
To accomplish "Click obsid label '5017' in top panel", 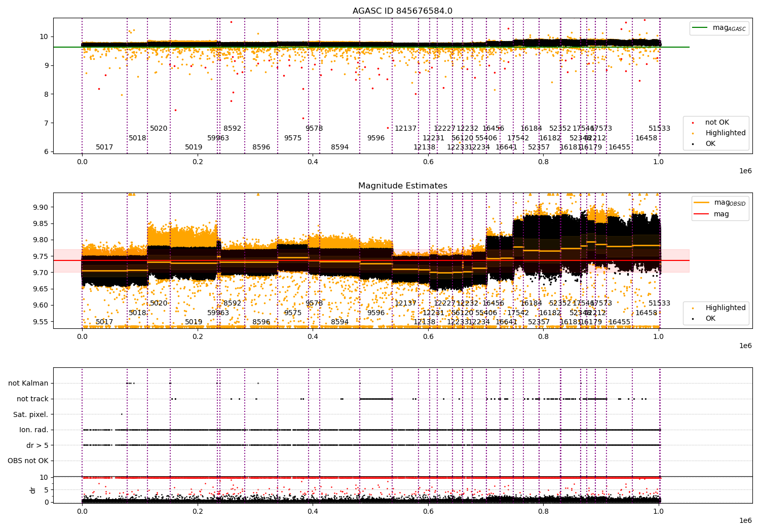I will click(x=104, y=147).
